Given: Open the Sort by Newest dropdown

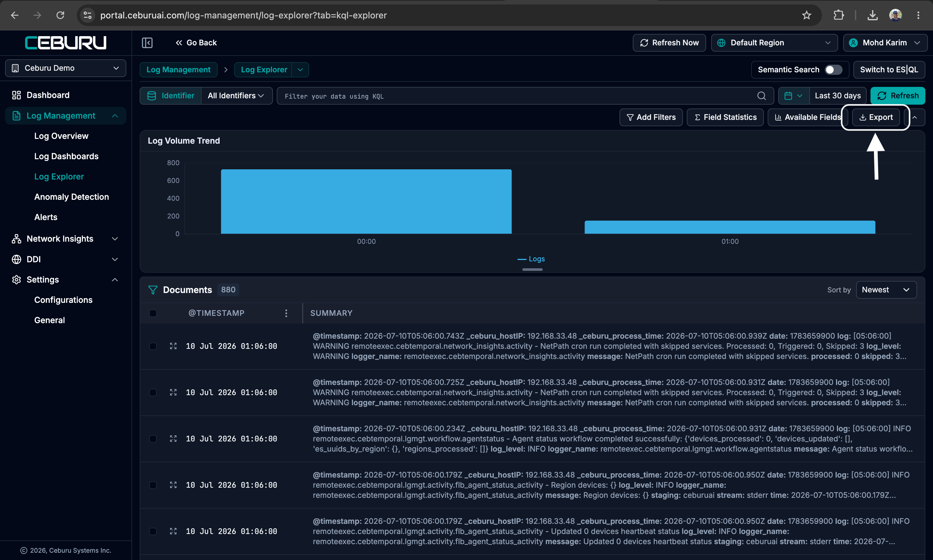Looking at the screenshot, I should click(x=886, y=290).
